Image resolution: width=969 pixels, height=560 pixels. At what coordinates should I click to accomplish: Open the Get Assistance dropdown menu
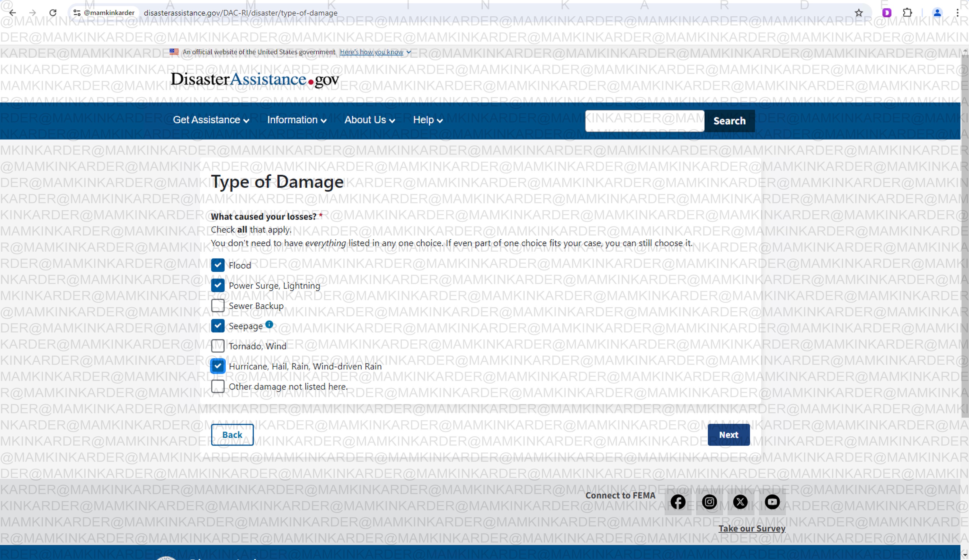pyautogui.click(x=211, y=120)
